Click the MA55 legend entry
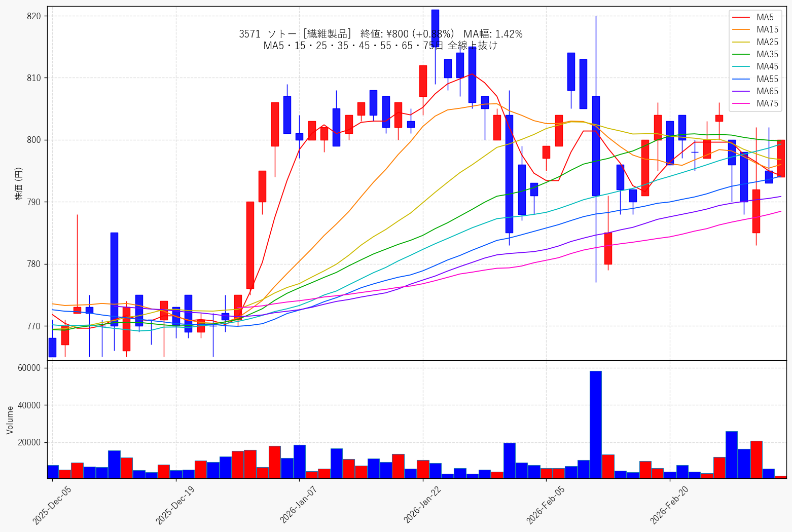 tap(755, 79)
